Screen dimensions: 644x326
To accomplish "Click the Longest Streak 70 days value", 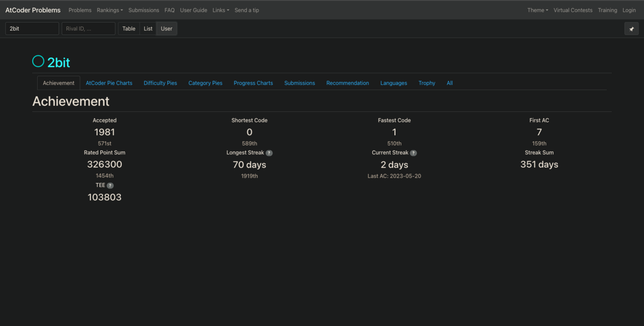I will (250, 165).
